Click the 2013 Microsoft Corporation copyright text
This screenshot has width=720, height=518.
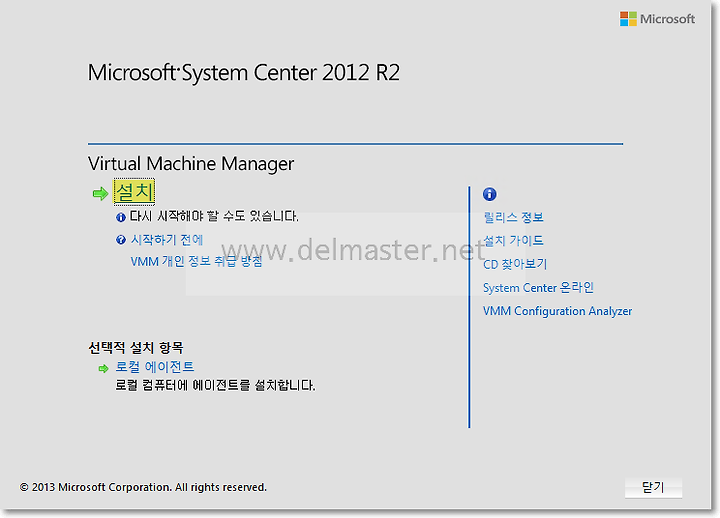[143, 487]
